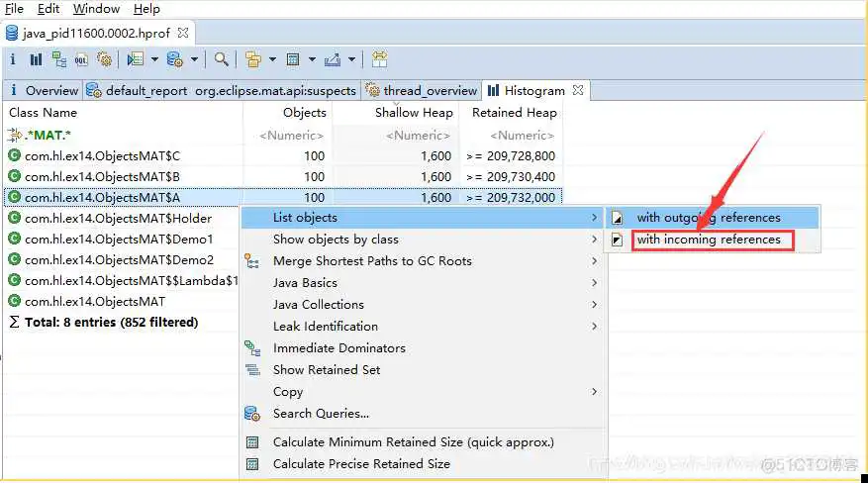This screenshot has width=868, height=483.
Task: Click the Numeric filter under Retained Heap
Action: (522, 135)
